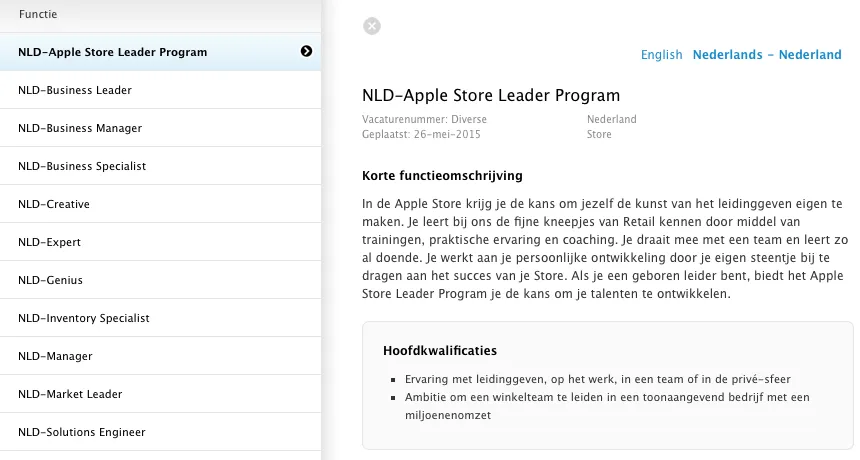The width and height of the screenshot is (860, 460).
Task: Click the arrow icon on Apple Store Leader Program row
Action: (x=306, y=51)
